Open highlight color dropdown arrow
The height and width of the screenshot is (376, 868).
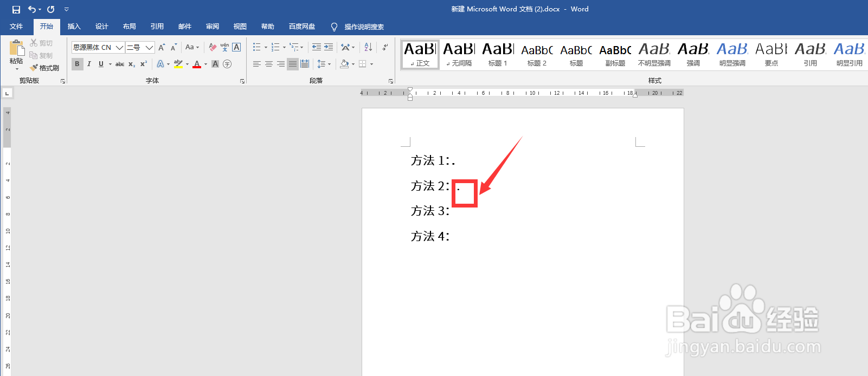(188, 64)
